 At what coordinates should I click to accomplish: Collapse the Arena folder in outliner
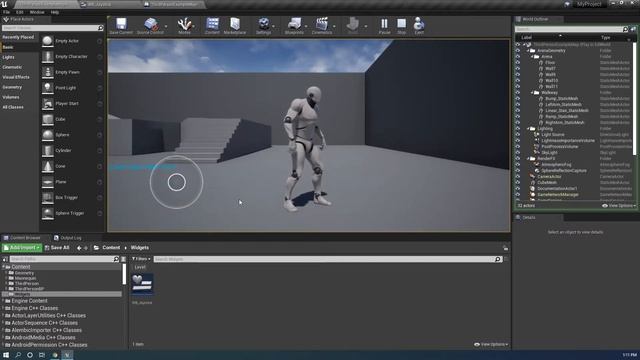532,57
